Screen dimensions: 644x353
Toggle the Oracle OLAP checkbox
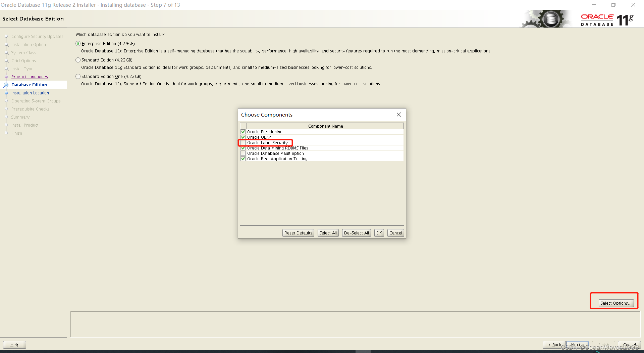click(x=243, y=137)
